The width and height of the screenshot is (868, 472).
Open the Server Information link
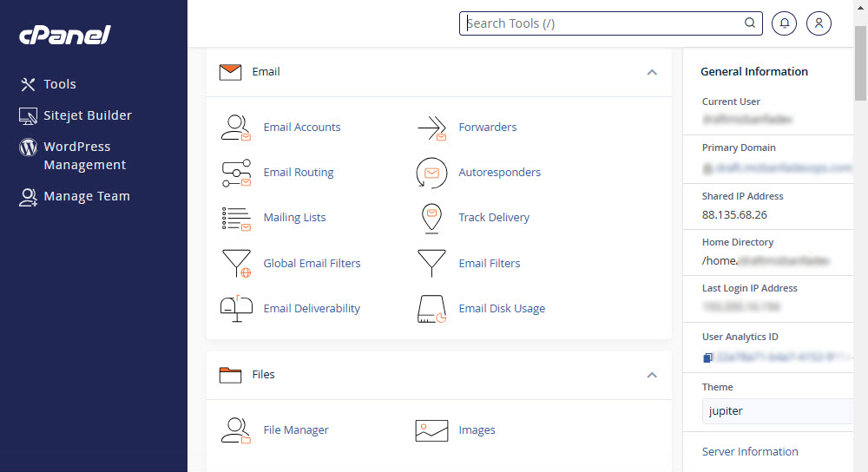click(x=750, y=451)
